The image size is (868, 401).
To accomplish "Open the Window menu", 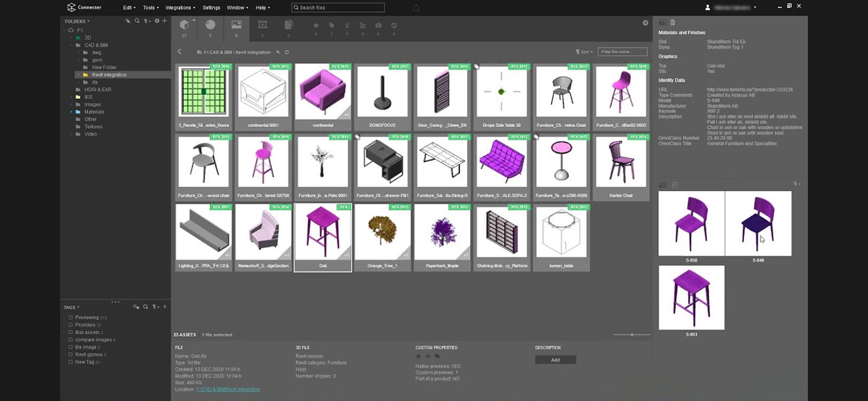I will tap(236, 7).
